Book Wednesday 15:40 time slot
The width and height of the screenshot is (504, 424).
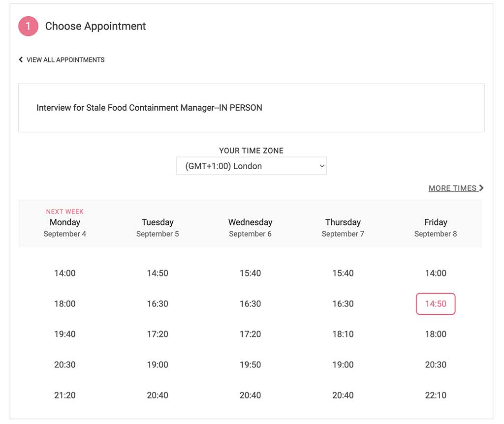coord(250,273)
